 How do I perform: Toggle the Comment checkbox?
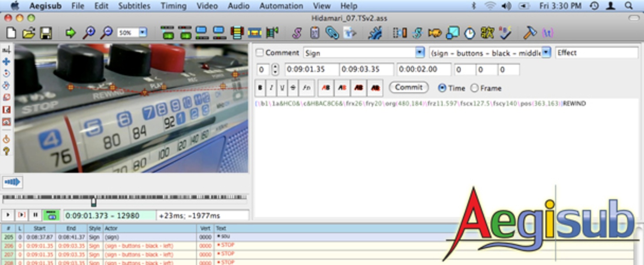pyautogui.click(x=260, y=53)
